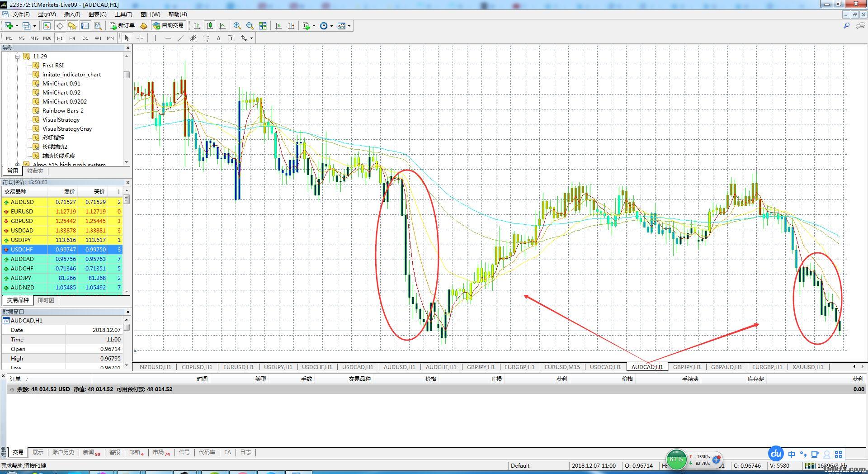Set timeframe to M30
Viewport: 868px width, 474px height.
[47, 38]
